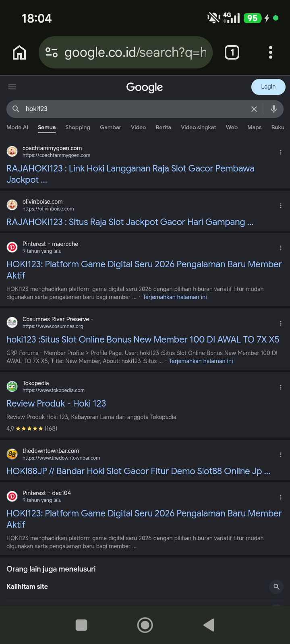Open more options for Cosumnes River Preserve result
Screen dimensions: 290x644
(x=281, y=323)
